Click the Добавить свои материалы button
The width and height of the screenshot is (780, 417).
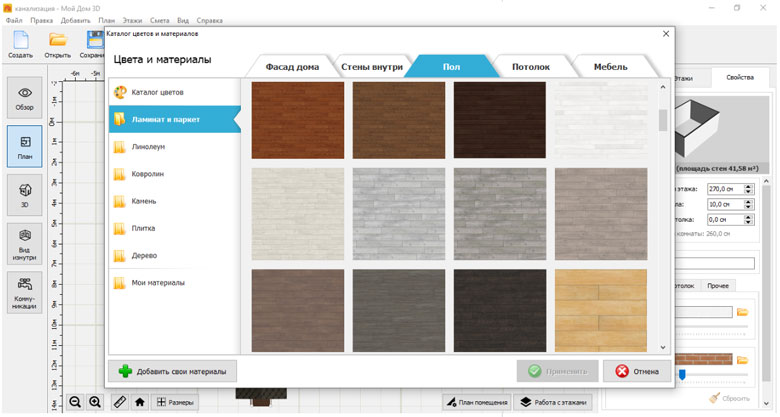[173, 371]
